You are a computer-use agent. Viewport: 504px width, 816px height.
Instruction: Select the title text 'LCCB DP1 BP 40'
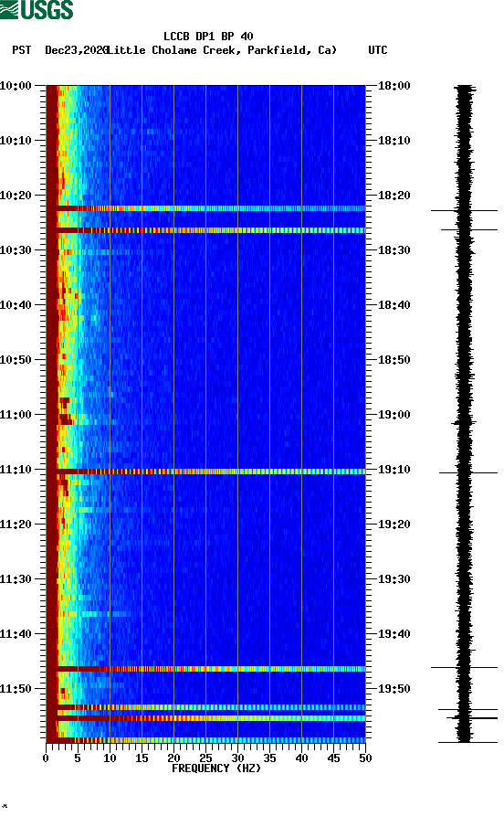click(x=208, y=37)
